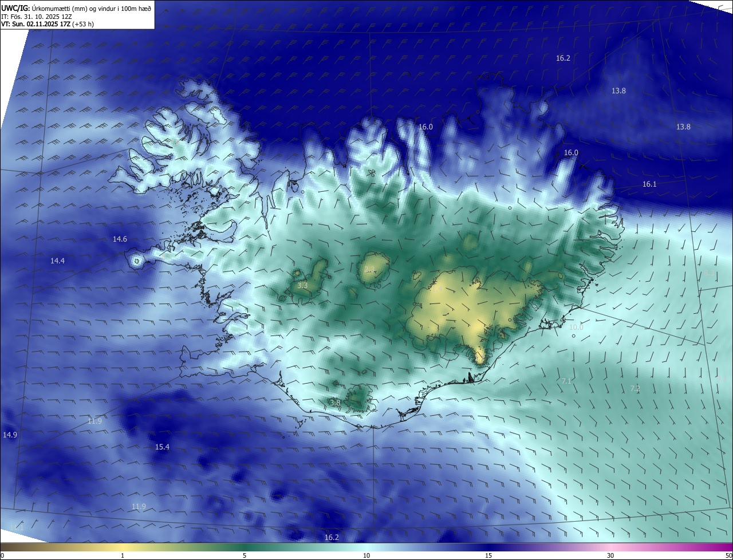733x560 pixels.
Task: Click the '50' tick on the colour scale
Action: pyautogui.click(x=728, y=555)
